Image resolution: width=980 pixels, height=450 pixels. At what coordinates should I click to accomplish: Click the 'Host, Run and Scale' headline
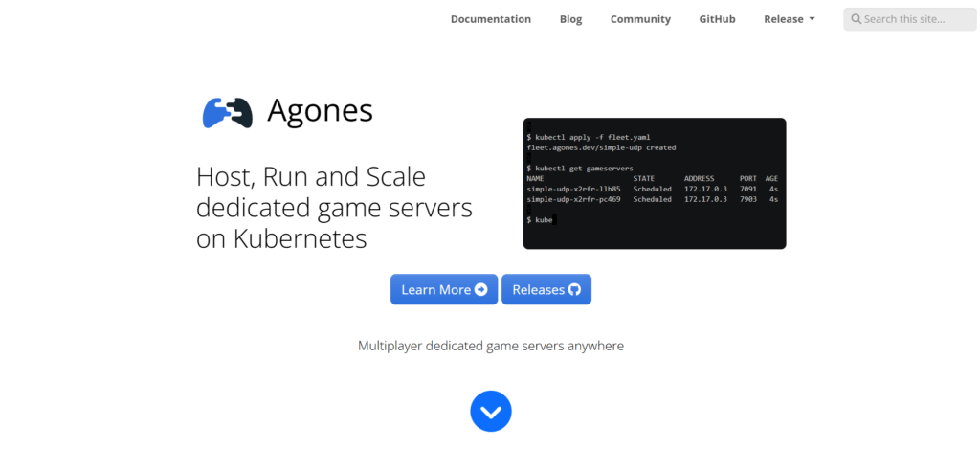[310, 177]
